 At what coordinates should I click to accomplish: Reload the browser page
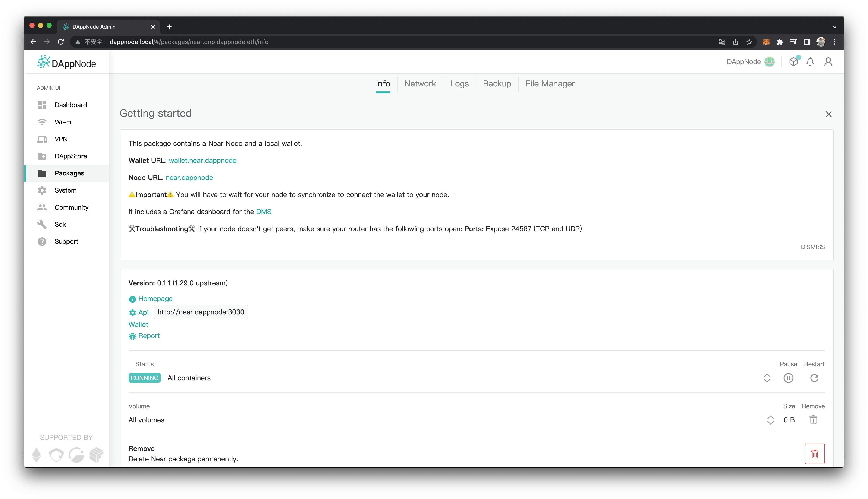point(61,42)
